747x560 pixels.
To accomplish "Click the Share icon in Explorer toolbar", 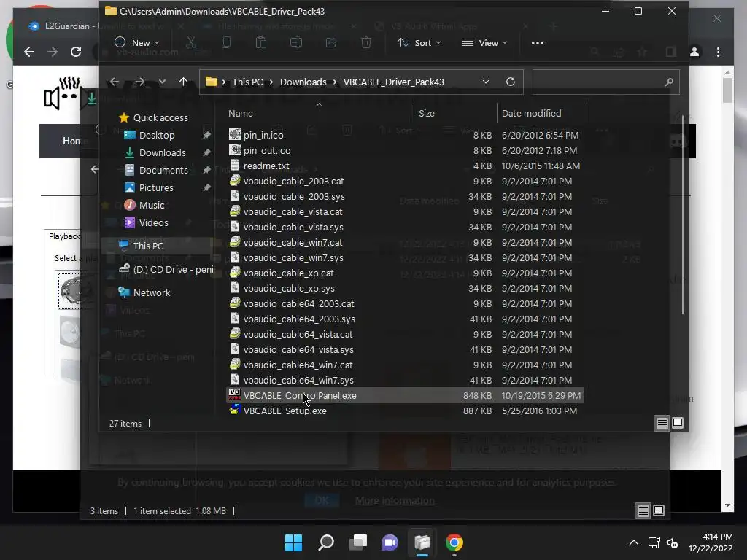I will pos(331,43).
